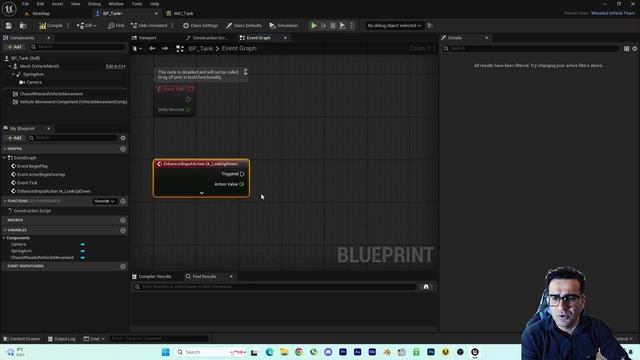Image resolution: width=640 pixels, height=360 pixels.
Task: Select Event BeginPlay in graph list
Action: (32, 167)
